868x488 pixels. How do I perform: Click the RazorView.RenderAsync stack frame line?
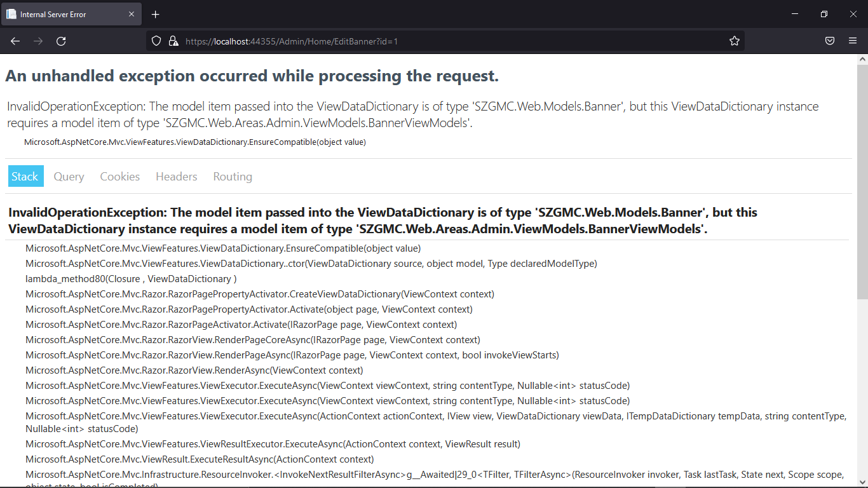pos(194,370)
